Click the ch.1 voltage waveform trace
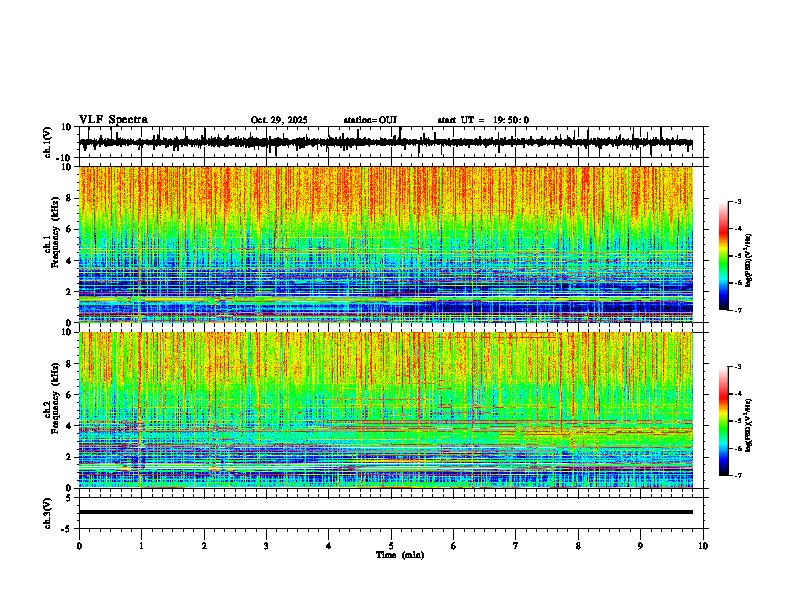792x612 pixels. (386, 142)
